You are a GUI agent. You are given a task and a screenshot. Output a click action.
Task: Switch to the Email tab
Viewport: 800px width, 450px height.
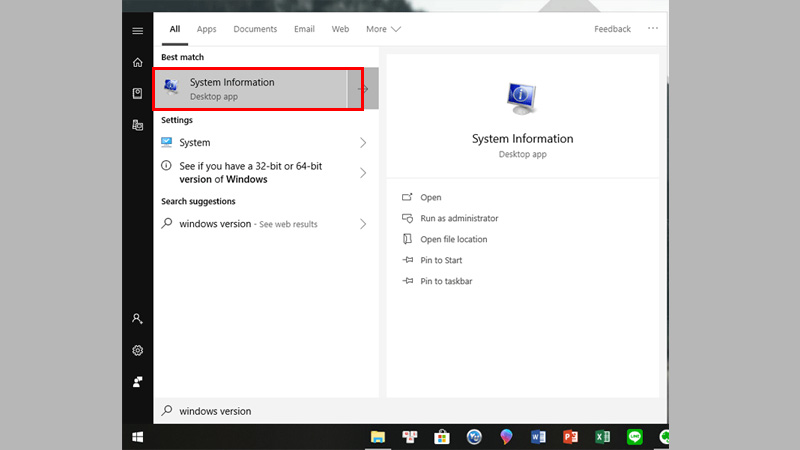304,29
